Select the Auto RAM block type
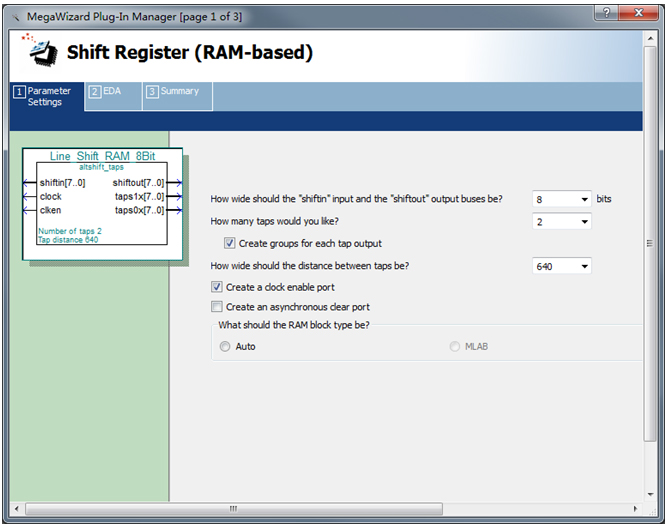The image size is (668, 527). pyautogui.click(x=225, y=346)
